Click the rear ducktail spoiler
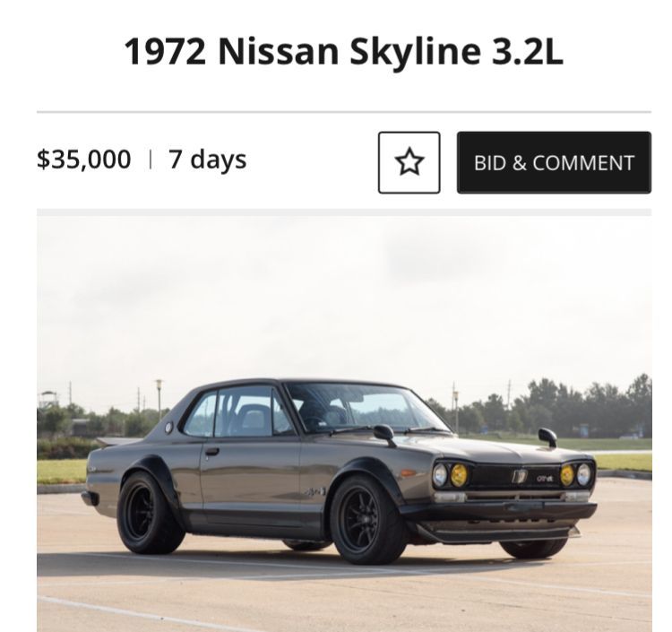This screenshot has width=672, height=632. (118, 442)
